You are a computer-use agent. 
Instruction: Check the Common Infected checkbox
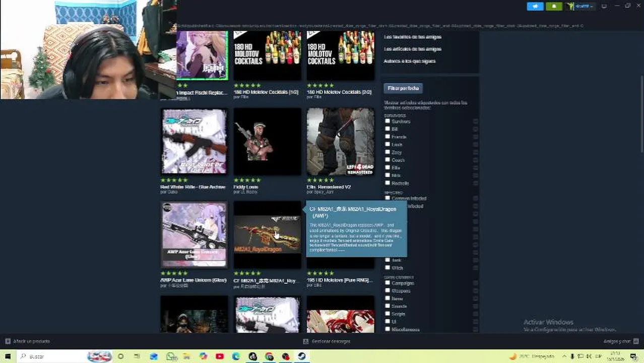tap(388, 198)
